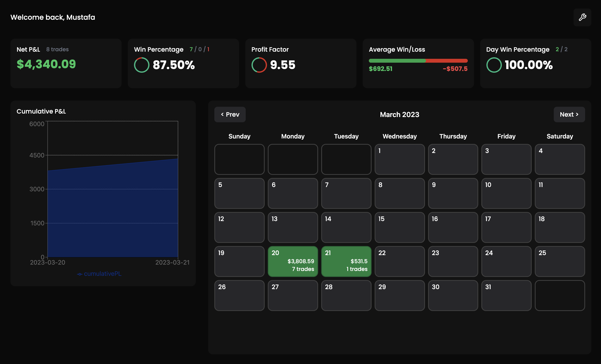Viewport: 601px width, 364px height.
Task: Advance to April using the Next control
Action: pyautogui.click(x=569, y=114)
